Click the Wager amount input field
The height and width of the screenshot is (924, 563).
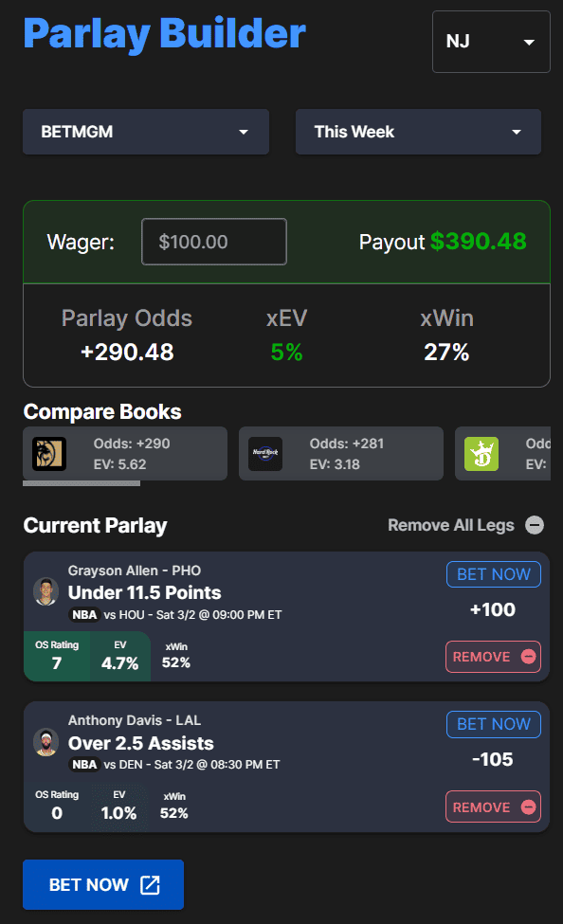tap(214, 242)
